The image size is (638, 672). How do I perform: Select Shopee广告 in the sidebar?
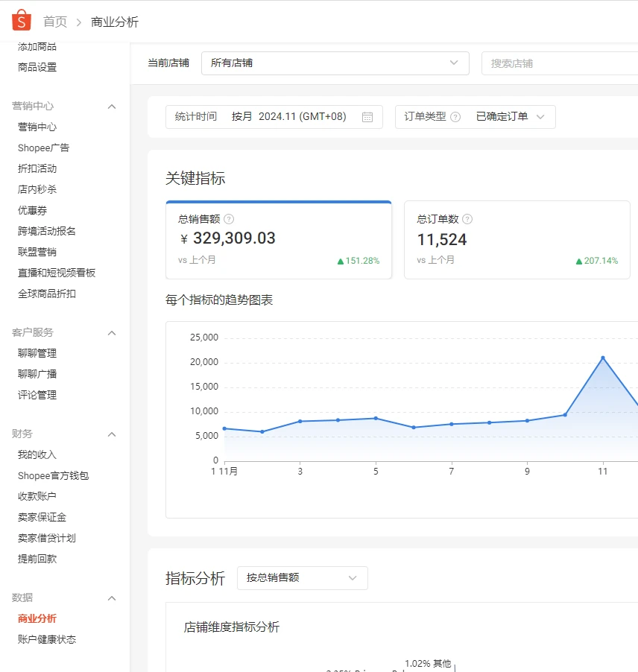click(x=45, y=148)
